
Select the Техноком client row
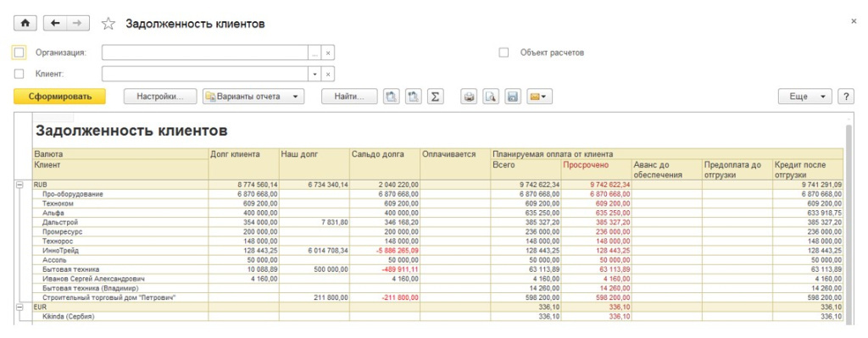point(437,203)
